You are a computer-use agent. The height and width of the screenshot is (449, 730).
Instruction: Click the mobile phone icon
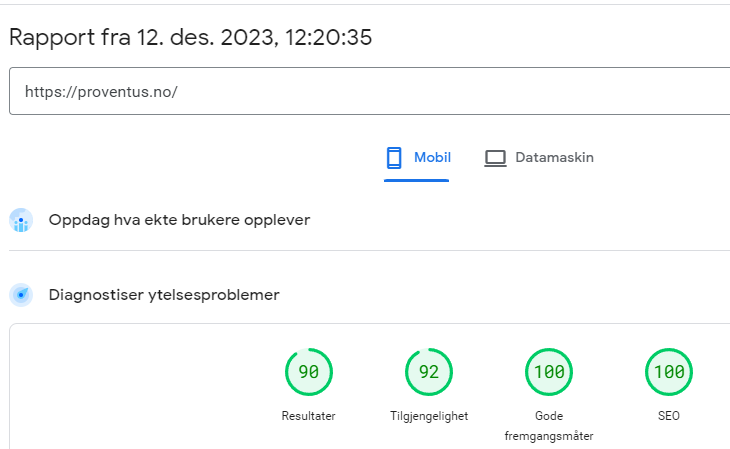[x=394, y=158]
